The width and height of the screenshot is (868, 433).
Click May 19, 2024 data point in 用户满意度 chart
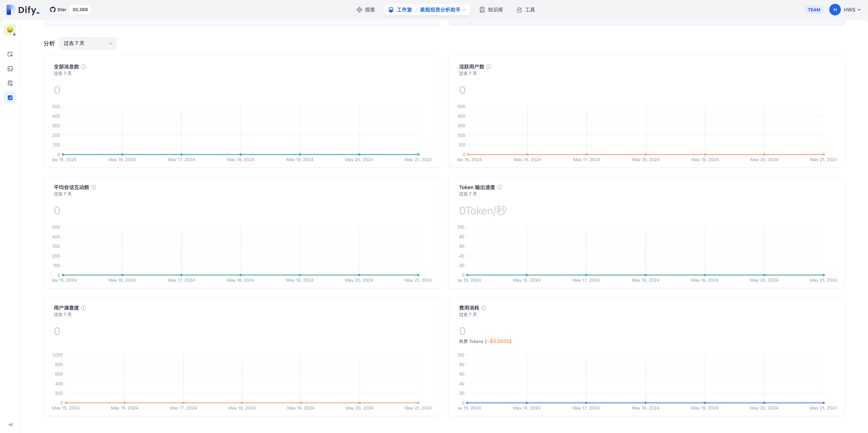click(301, 403)
